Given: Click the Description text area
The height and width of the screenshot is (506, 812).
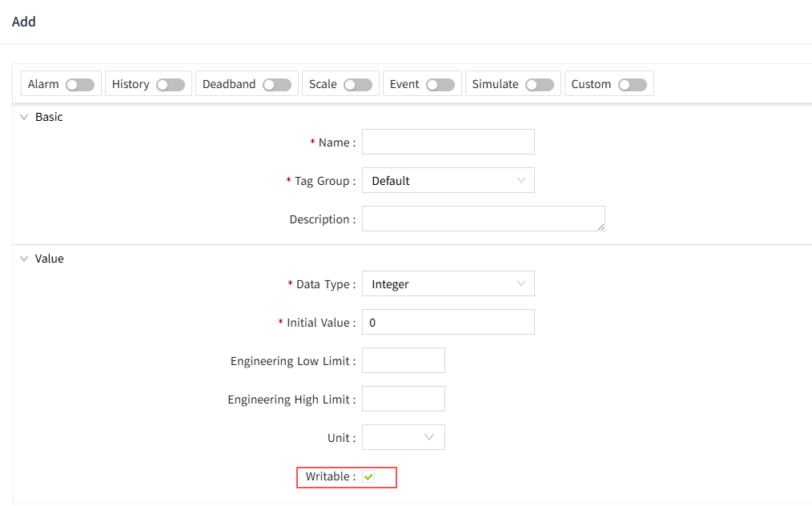Looking at the screenshot, I should (x=482, y=219).
